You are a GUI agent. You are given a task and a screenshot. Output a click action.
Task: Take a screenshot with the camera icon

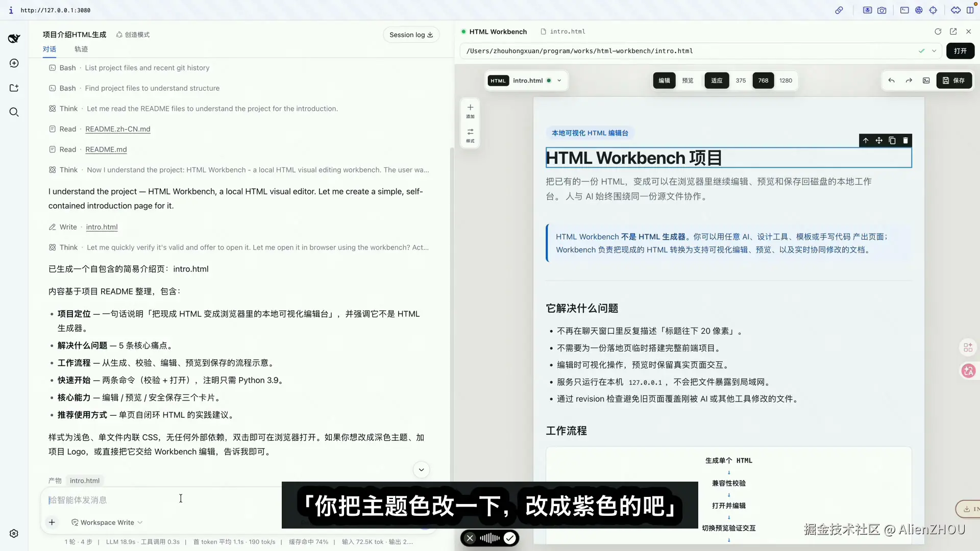tap(882, 10)
